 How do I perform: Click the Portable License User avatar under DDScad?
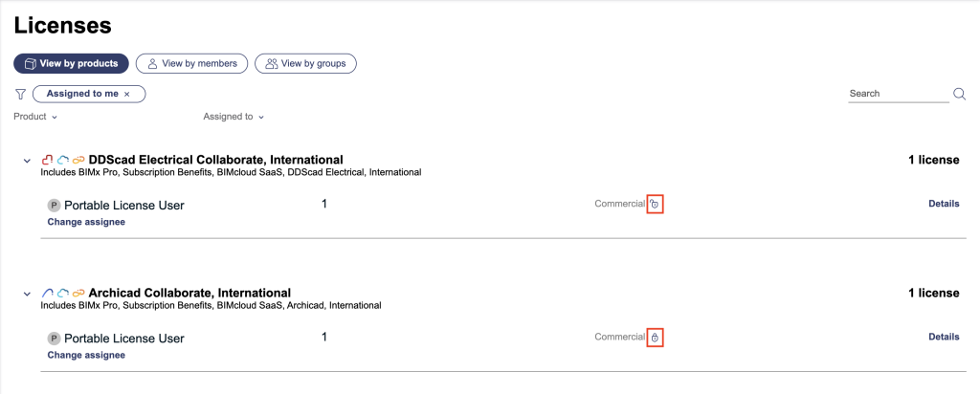click(54, 205)
